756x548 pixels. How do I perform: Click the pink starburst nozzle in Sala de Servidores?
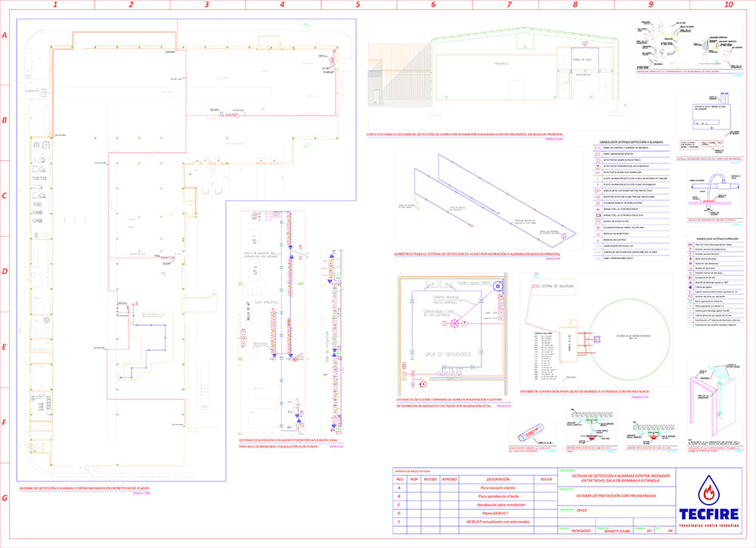coord(455,324)
